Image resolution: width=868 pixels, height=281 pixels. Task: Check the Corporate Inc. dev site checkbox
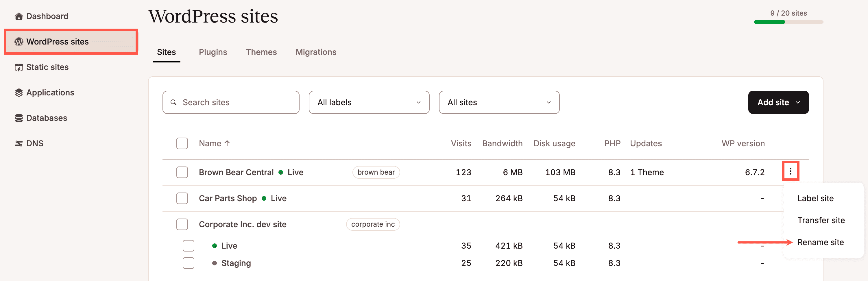182,224
